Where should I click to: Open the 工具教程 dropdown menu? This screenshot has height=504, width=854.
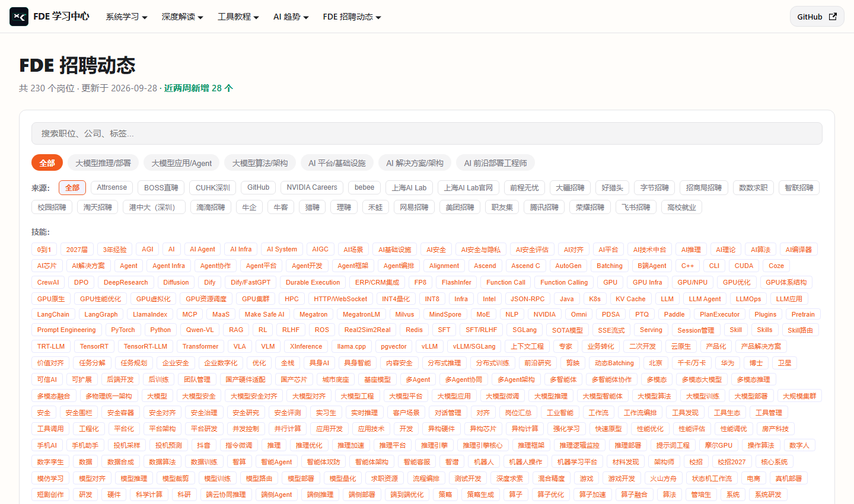pyautogui.click(x=238, y=17)
